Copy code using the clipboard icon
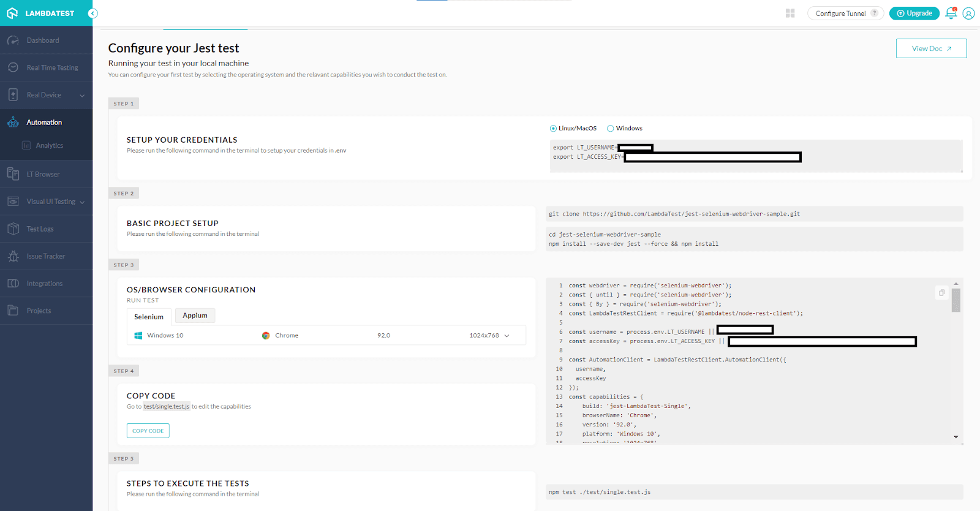This screenshot has width=980, height=511. point(941,293)
